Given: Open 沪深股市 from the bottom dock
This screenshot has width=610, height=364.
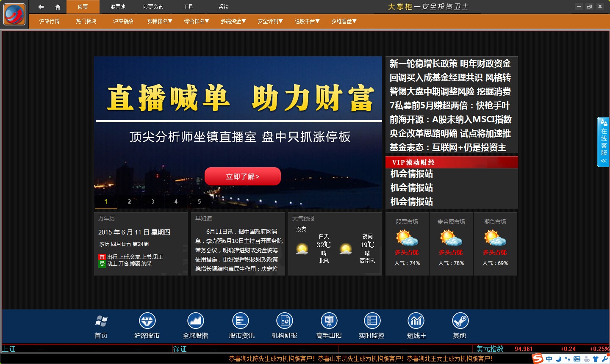Looking at the screenshot, I should coord(147,321).
